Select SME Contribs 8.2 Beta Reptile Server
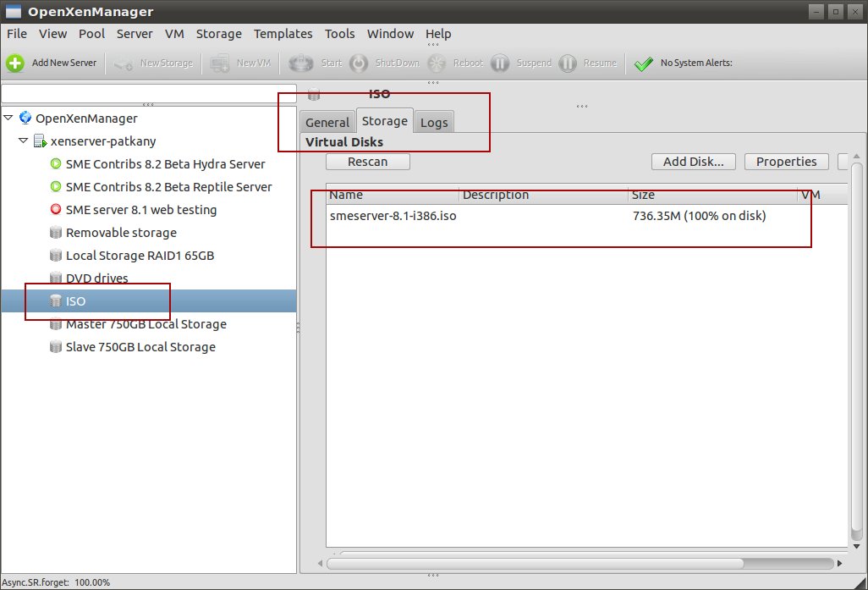 coord(169,187)
